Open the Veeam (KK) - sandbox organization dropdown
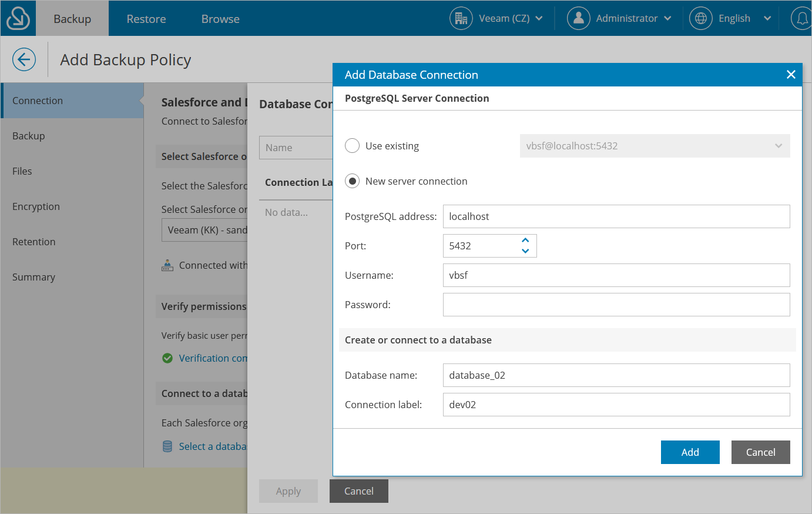This screenshot has width=812, height=514. click(x=204, y=230)
